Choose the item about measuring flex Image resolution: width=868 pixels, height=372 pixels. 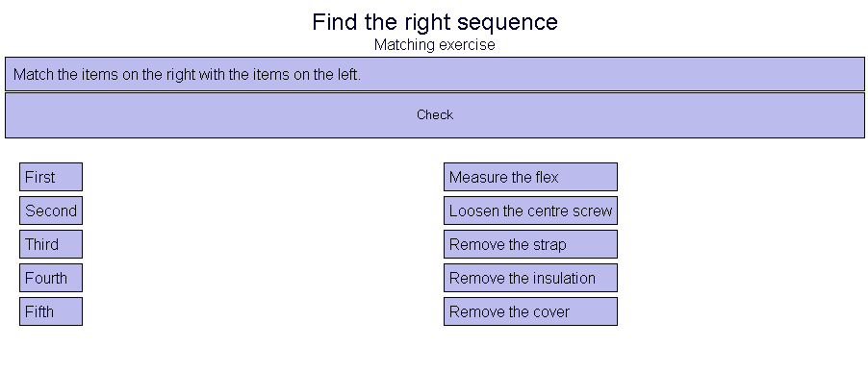click(x=530, y=177)
